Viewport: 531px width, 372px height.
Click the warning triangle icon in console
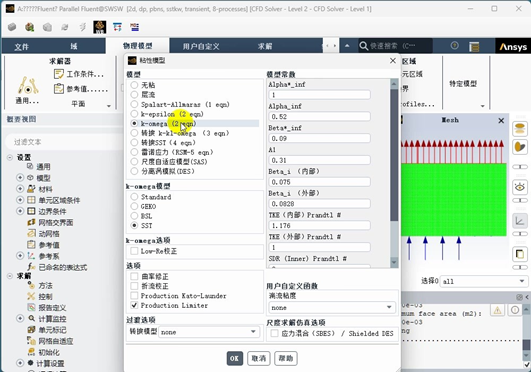tap(497, 310)
